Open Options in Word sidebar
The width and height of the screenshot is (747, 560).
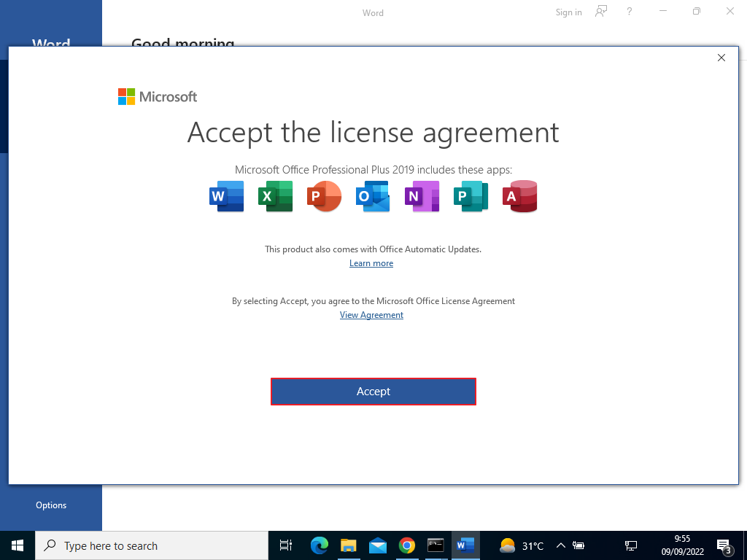coord(51,505)
